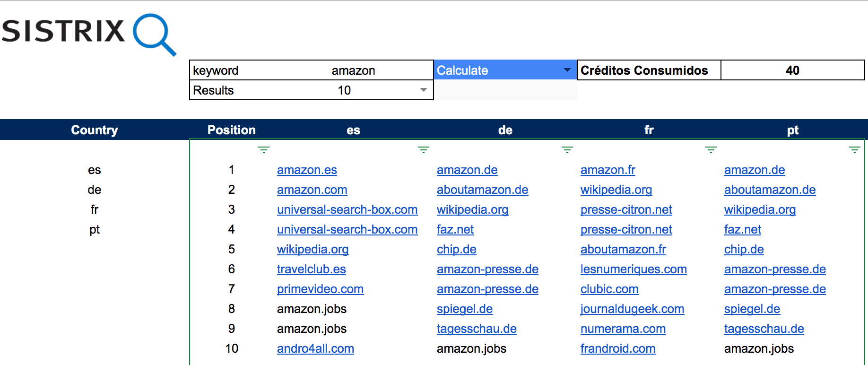
Task: Select the keyword input cell with amazon
Action: pos(353,70)
